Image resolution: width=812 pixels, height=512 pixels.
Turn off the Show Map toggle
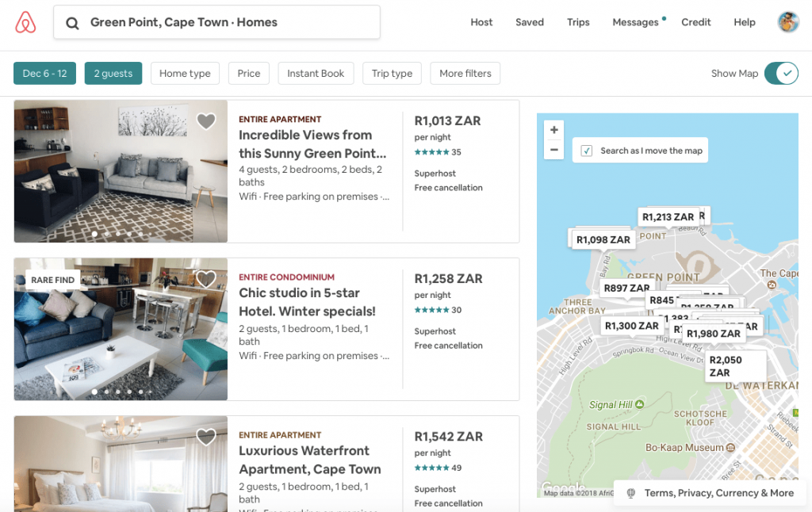tap(781, 73)
